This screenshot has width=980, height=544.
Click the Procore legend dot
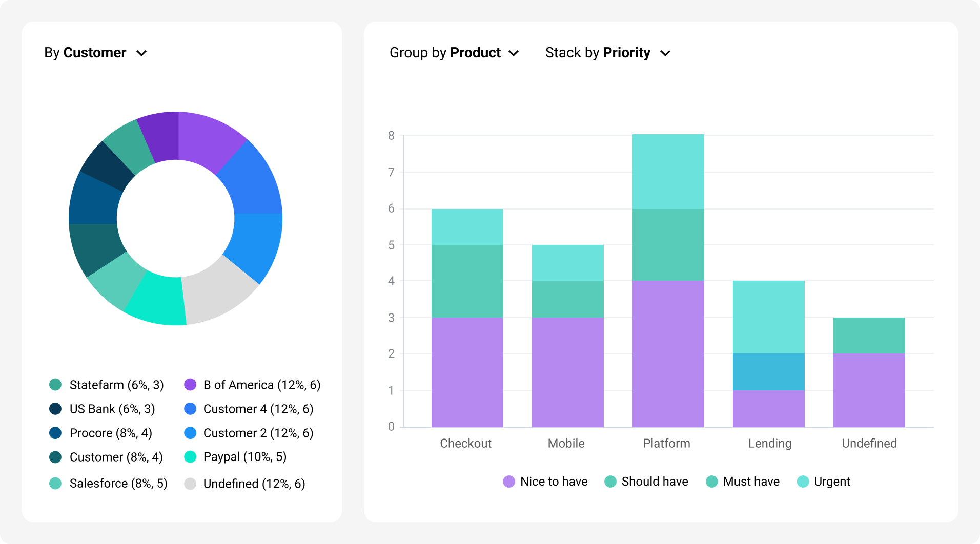click(55, 433)
